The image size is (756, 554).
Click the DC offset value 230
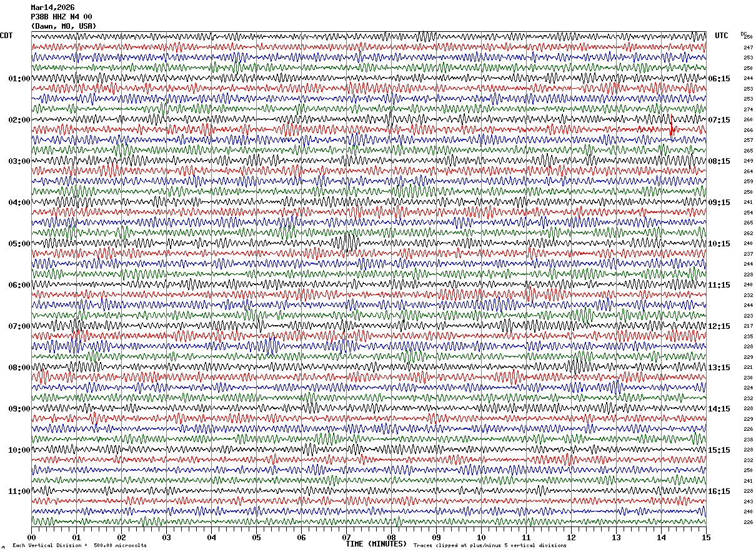[x=748, y=378]
